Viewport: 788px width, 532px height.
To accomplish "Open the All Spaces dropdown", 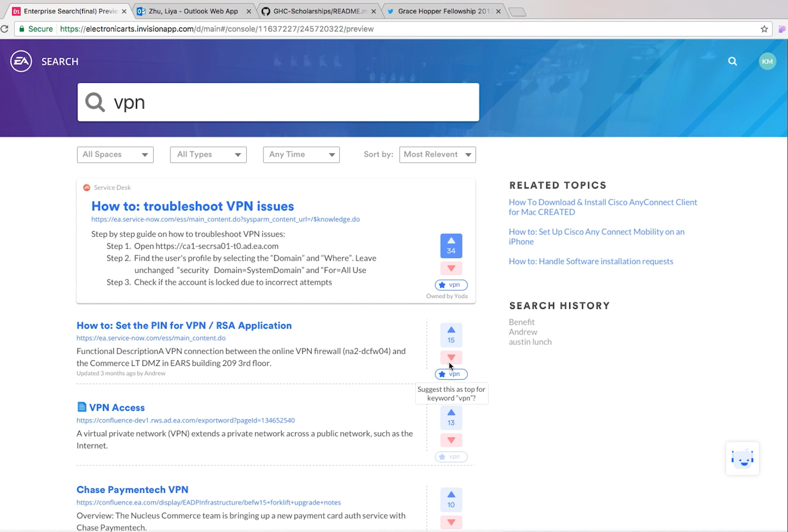I will click(x=115, y=155).
